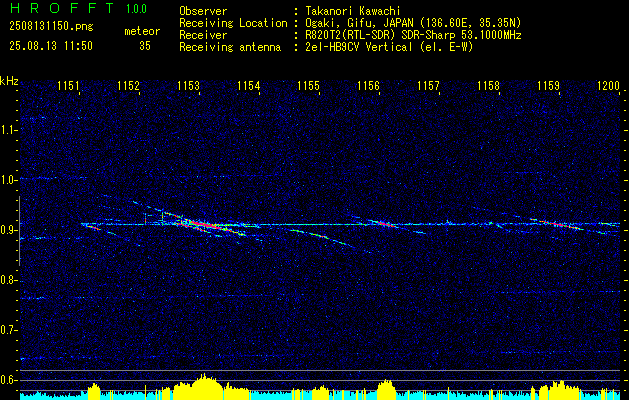Click the Receiver label

[203, 35]
